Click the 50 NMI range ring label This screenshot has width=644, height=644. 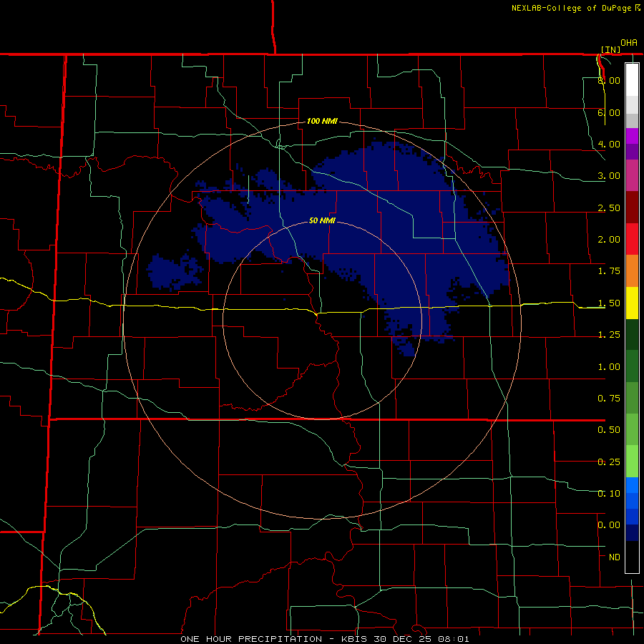click(x=322, y=220)
